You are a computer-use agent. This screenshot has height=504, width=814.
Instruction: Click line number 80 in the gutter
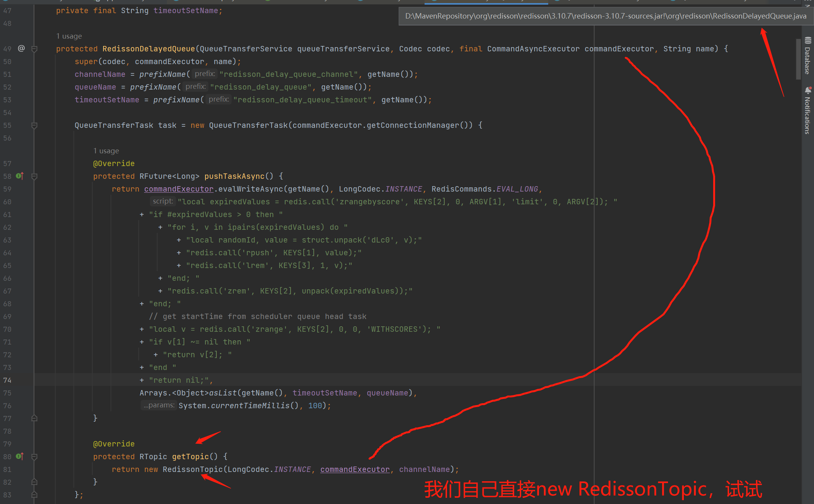(x=7, y=456)
